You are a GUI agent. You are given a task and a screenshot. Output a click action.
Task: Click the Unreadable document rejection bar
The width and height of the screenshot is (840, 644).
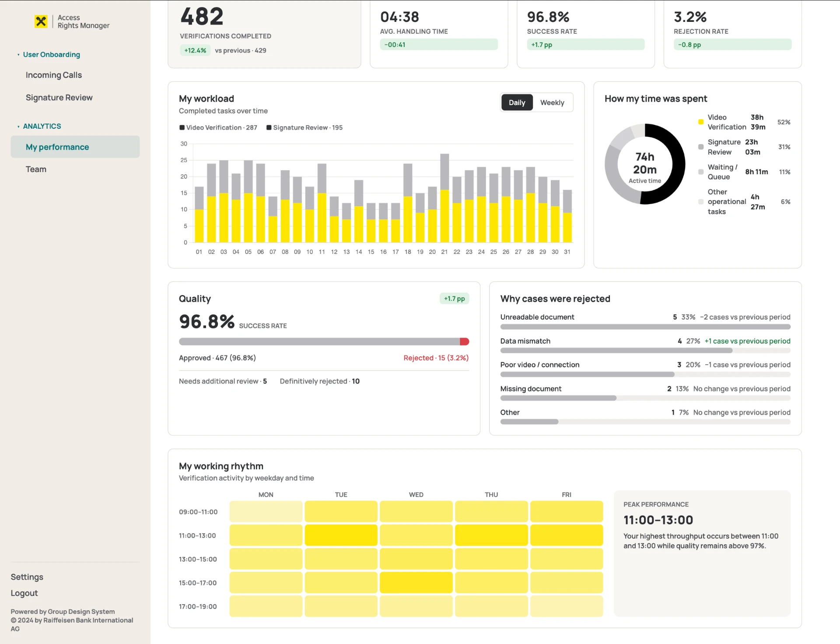tap(645, 327)
